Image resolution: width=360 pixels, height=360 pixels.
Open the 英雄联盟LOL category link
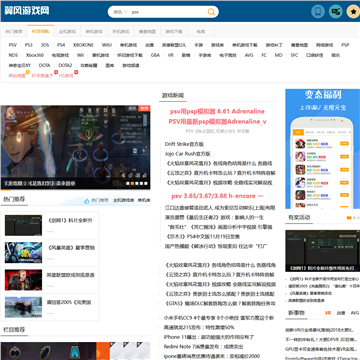[174, 45]
